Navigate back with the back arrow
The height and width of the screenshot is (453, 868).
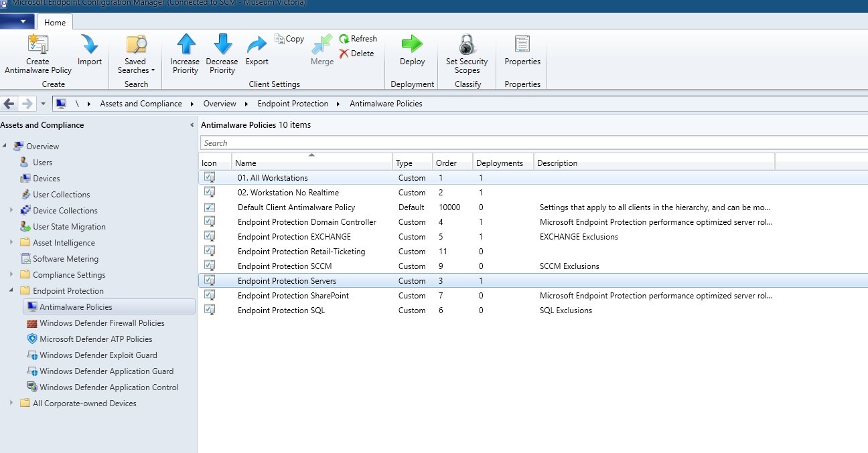[9, 104]
